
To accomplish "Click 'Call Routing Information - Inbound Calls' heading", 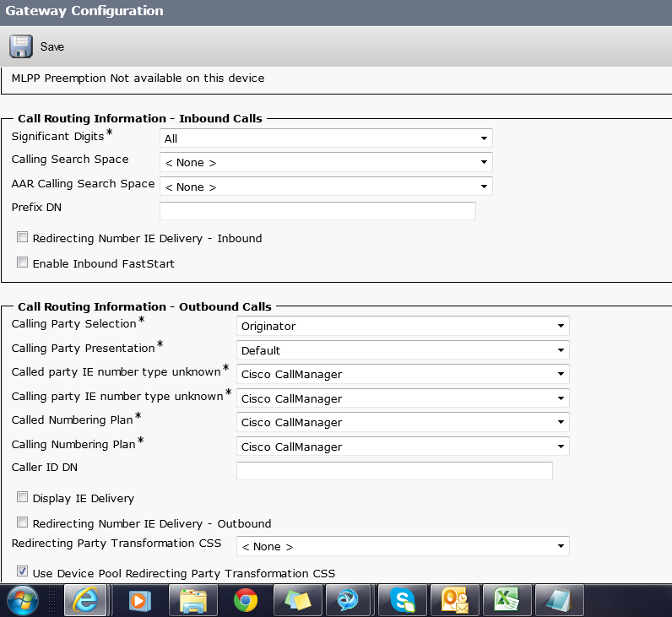I will pos(140,119).
